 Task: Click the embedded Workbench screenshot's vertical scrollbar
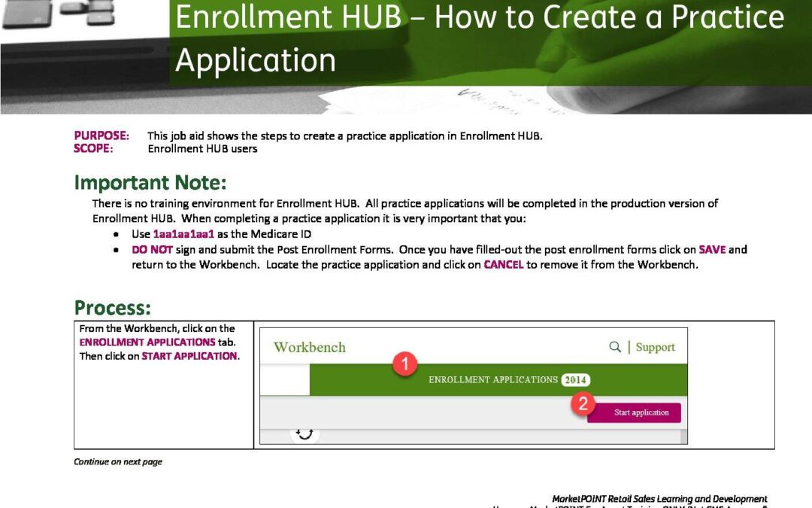pyautogui.click(x=683, y=437)
